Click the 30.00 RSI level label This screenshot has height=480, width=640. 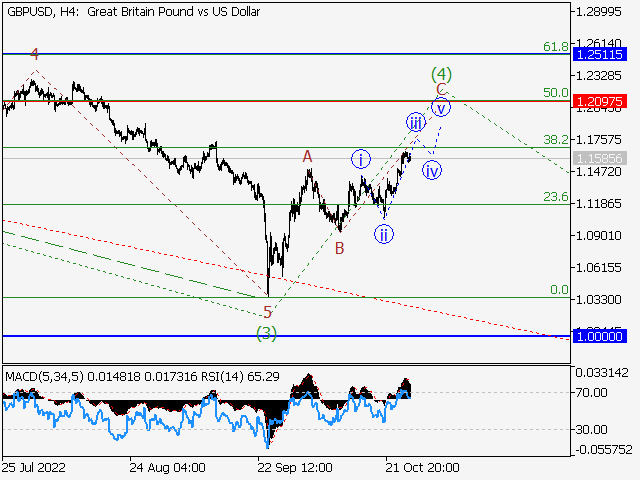click(591, 429)
